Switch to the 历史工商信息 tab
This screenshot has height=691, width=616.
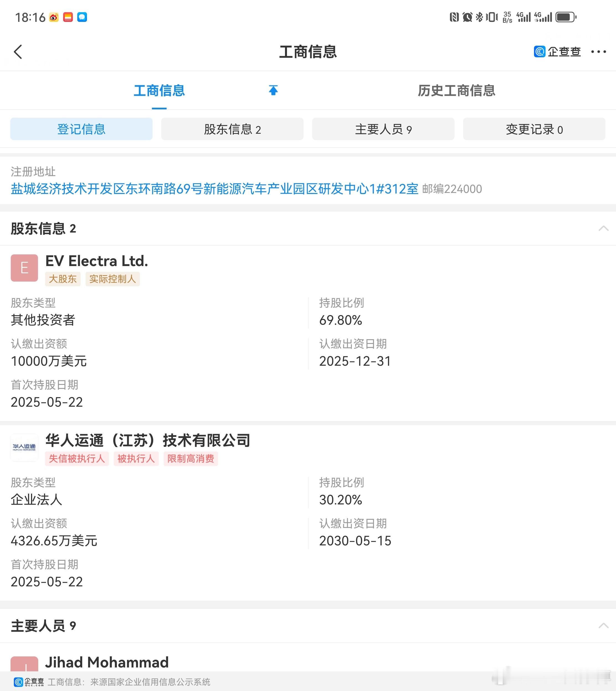[456, 91]
